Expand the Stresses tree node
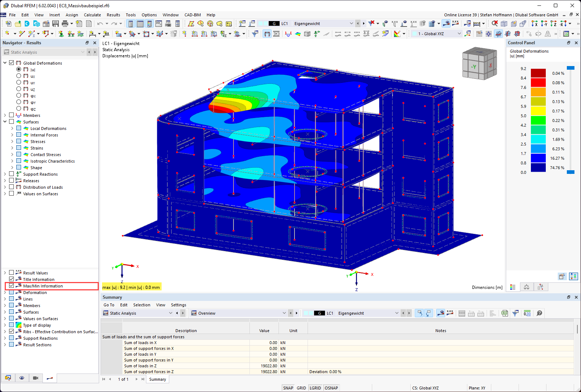The height and width of the screenshot is (392, 581). tap(12, 141)
